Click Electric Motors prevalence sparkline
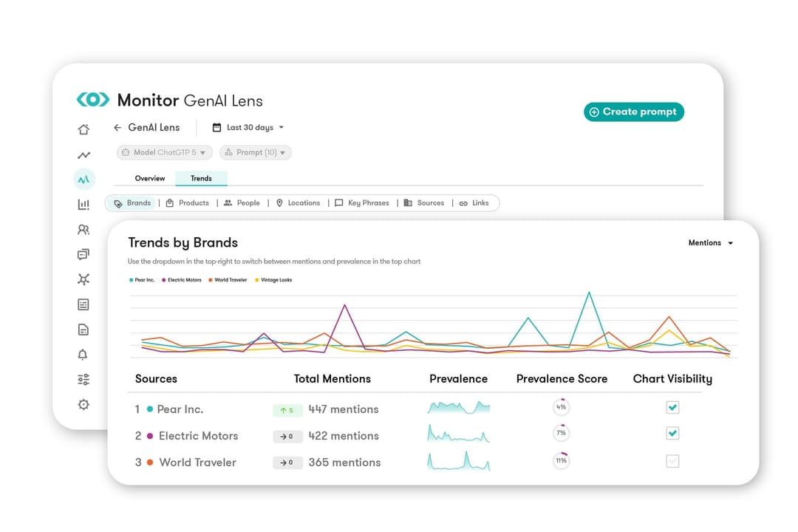The image size is (798, 532). coord(459,434)
